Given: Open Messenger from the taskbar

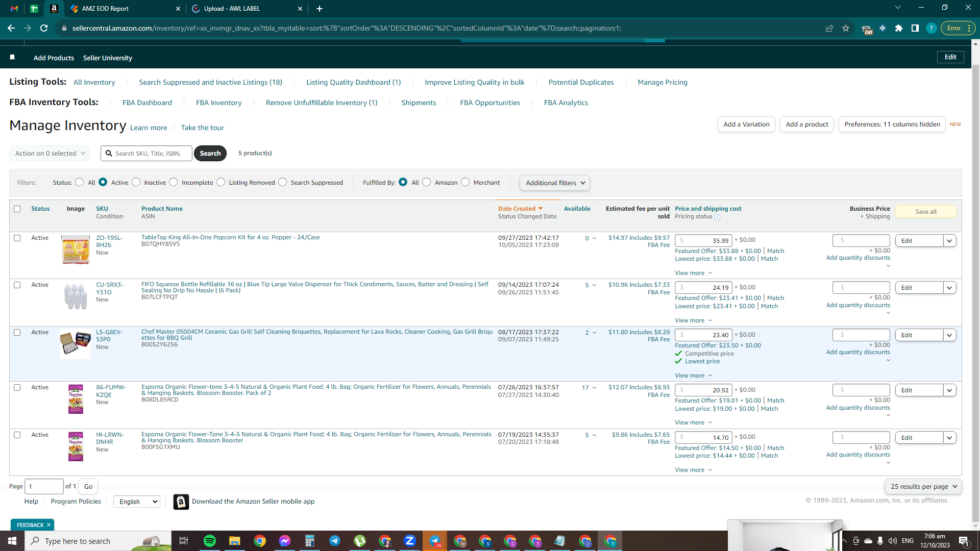Looking at the screenshot, I should 285,541.
